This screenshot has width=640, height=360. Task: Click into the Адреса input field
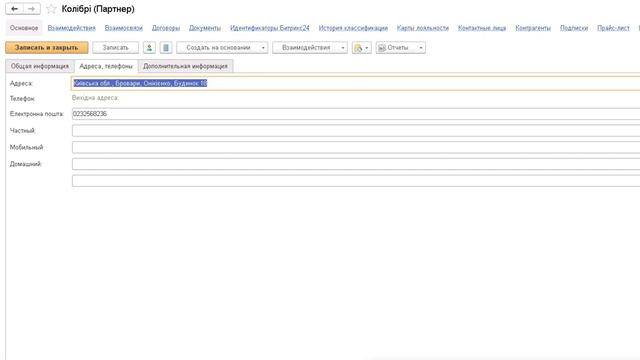pyautogui.click(x=356, y=83)
